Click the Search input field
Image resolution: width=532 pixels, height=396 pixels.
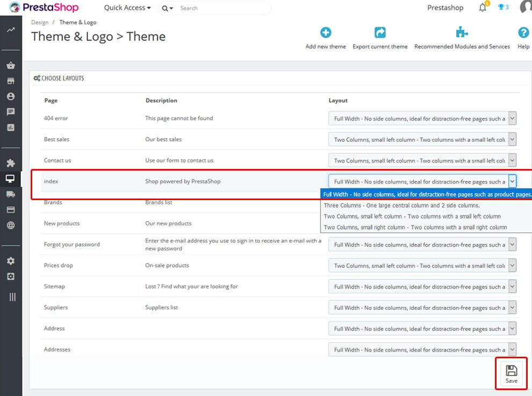(223, 8)
